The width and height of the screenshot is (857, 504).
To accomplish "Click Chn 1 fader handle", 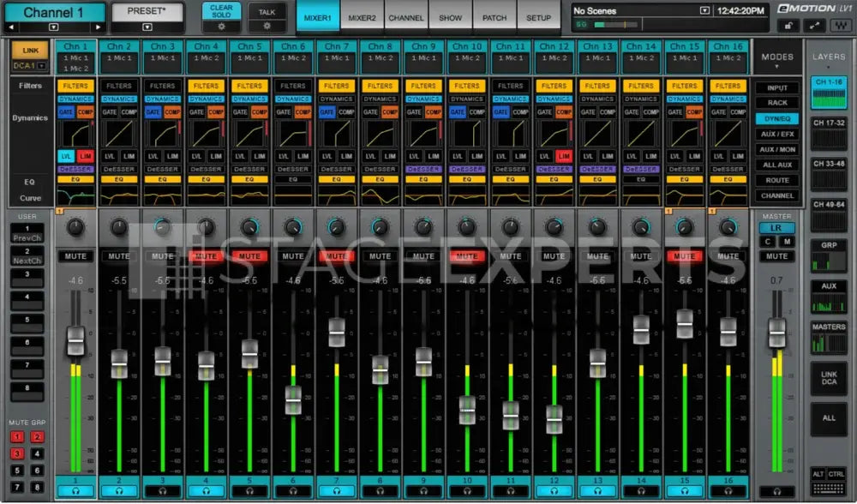I will point(75,341).
